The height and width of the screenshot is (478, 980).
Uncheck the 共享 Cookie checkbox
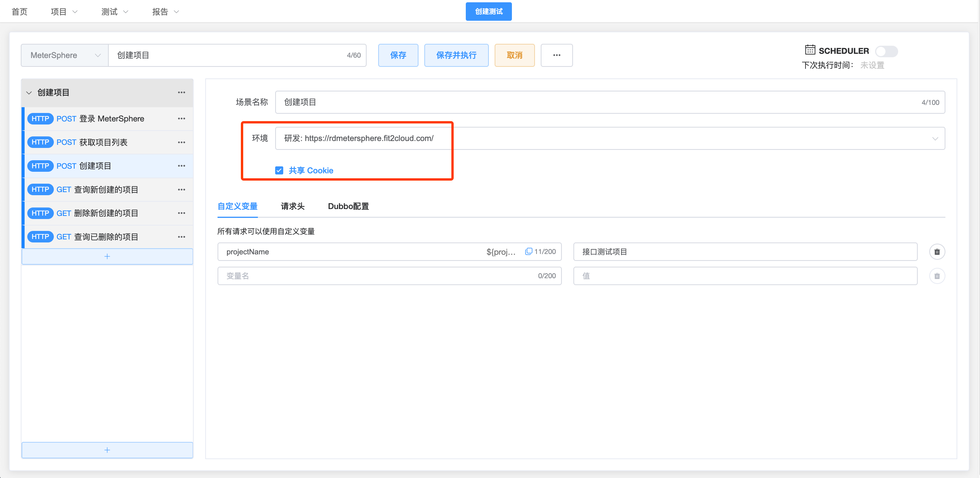coord(279,170)
